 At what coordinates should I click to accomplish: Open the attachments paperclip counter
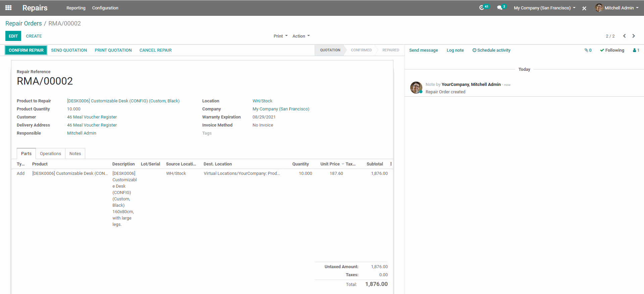click(588, 50)
